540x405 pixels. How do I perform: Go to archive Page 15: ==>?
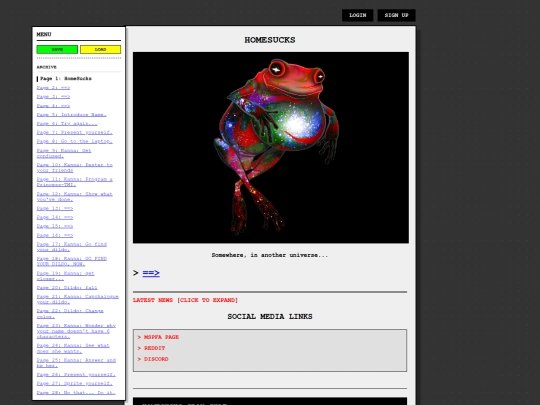[55, 226]
